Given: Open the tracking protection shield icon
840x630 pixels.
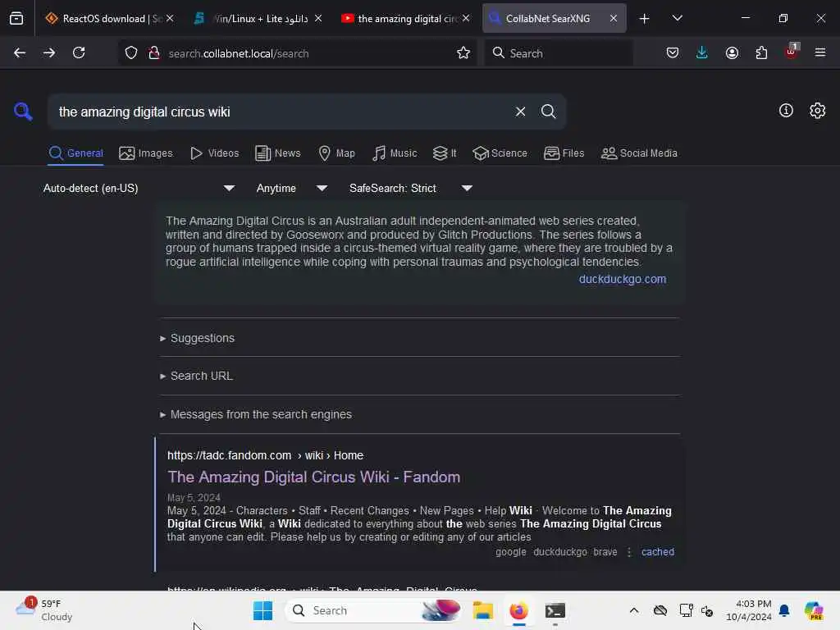Looking at the screenshot, I should [131, 53].
